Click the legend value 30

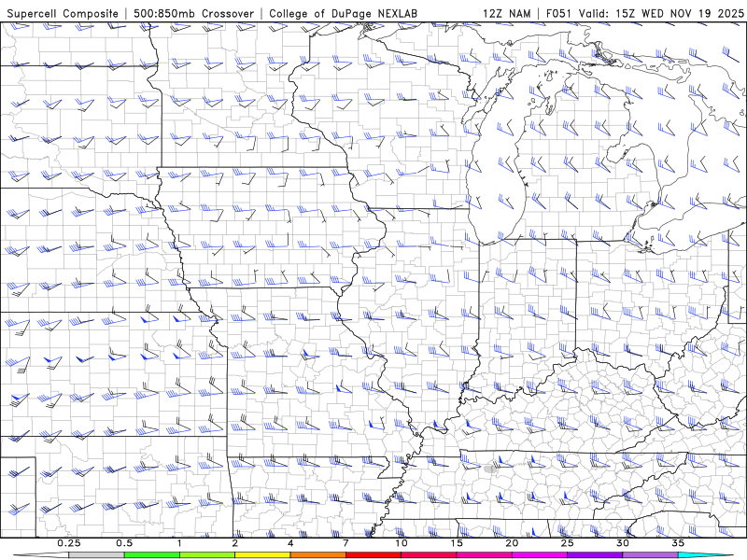click(622, 543)
